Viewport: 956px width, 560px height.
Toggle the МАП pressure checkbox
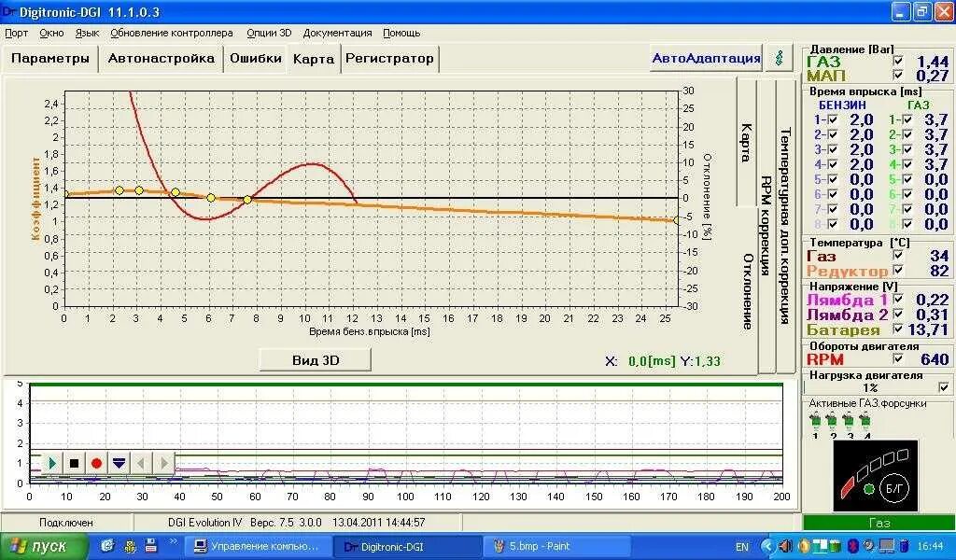(898, 75)
